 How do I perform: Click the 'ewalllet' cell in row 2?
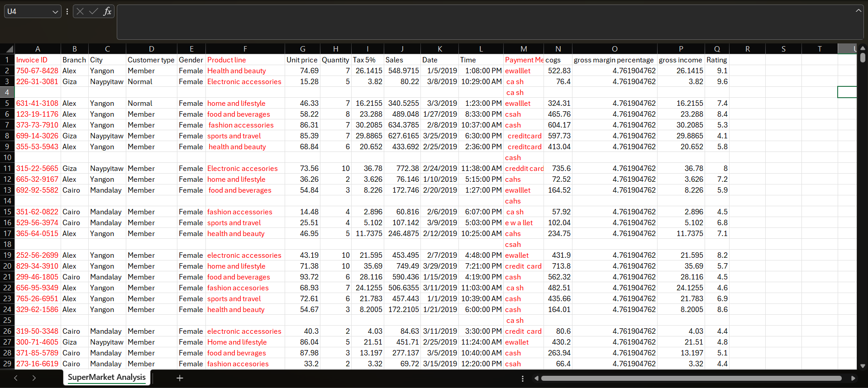click(524, 71)
